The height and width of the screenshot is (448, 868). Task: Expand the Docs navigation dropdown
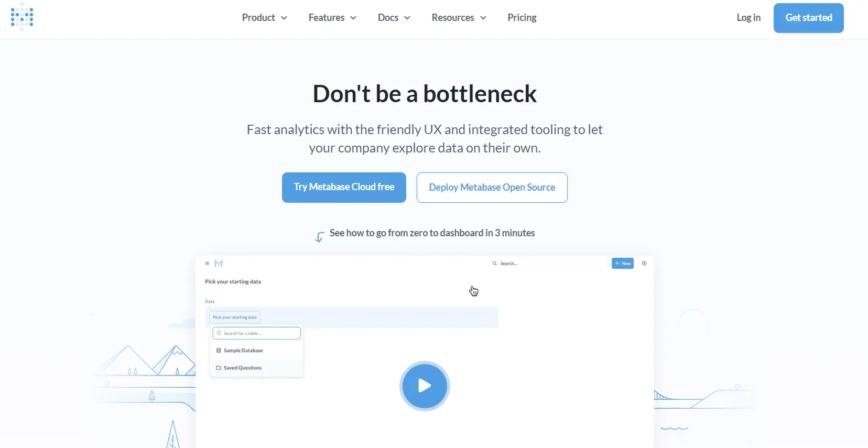click(394, 18)
